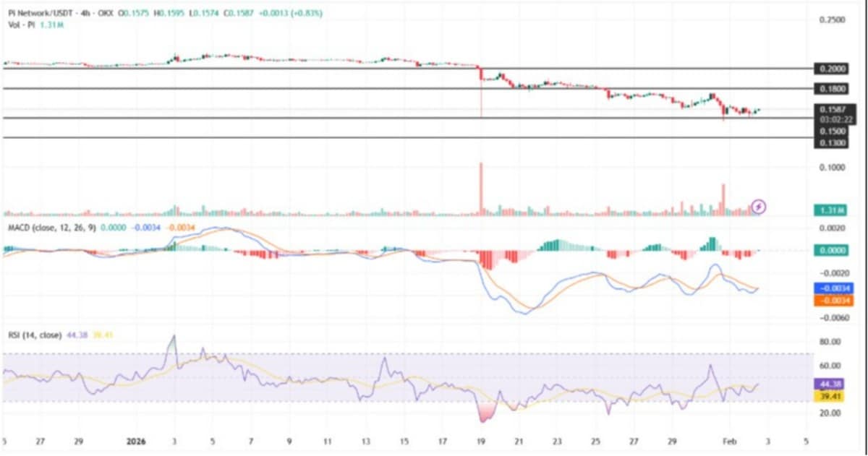The height and width of the screenshot is (456, 868).
Task: Click the tall volume spike bar at 19
Action: [480, 189]
